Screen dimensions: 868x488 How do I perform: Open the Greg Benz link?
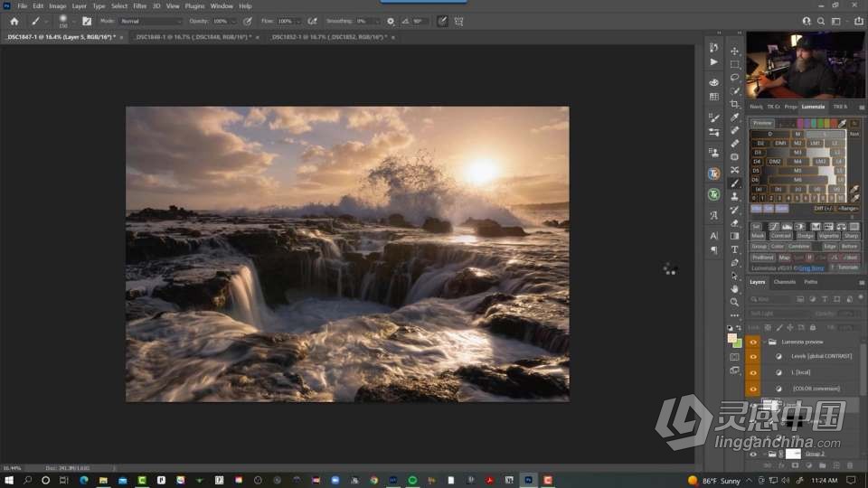click(x=812, y=268)
